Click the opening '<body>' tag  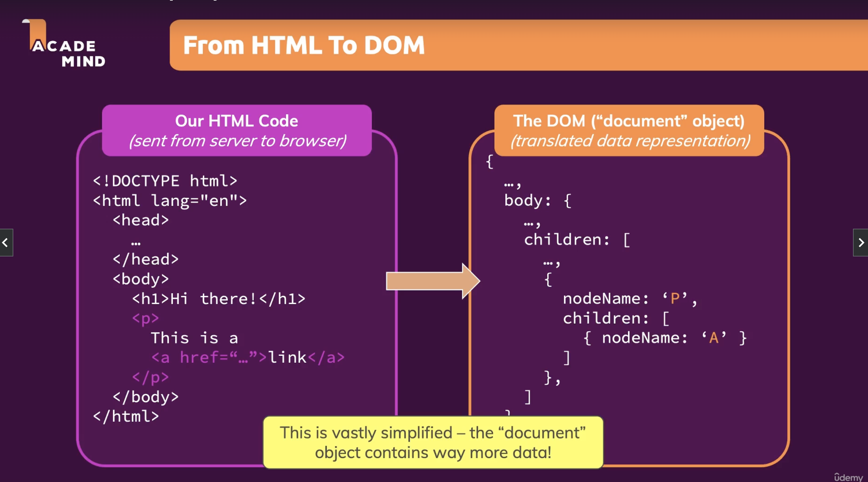click(x=141, y=279)
